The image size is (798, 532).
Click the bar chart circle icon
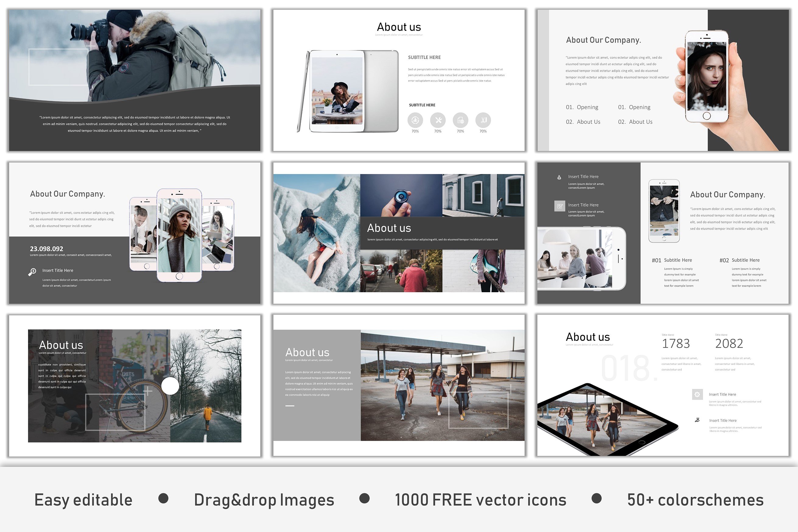[x=415, y=120]
